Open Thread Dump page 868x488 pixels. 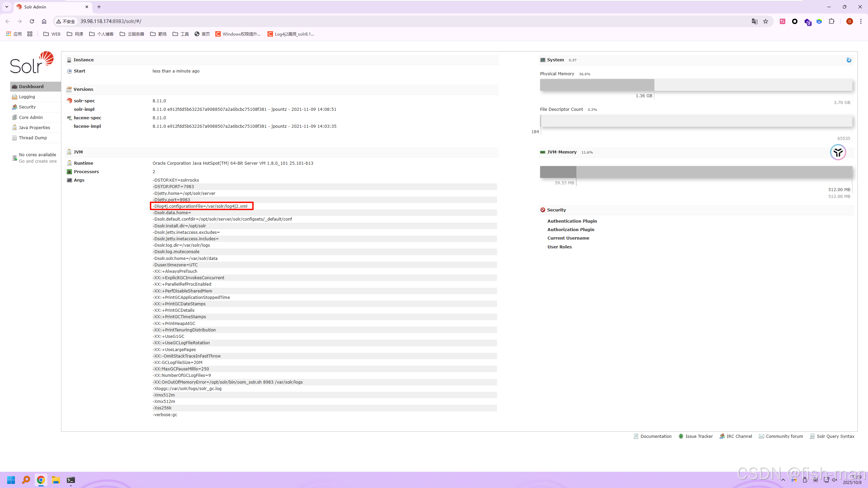point(33,138)
